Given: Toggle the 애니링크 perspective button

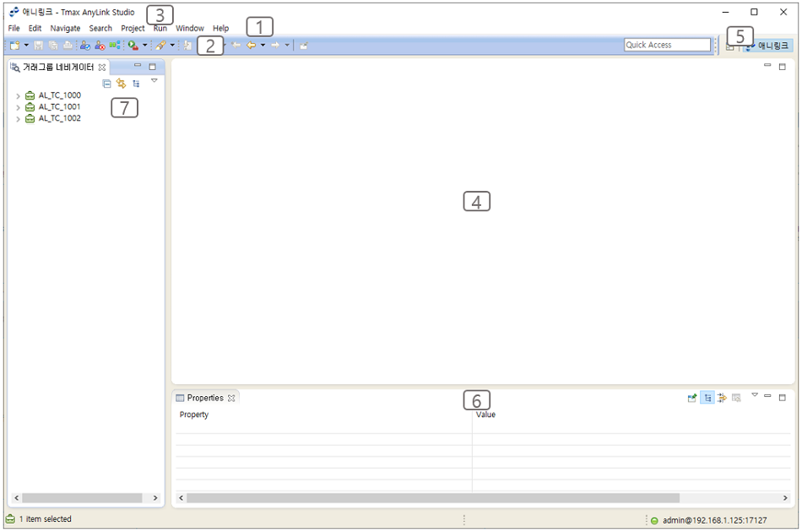Looking at the screenshot, I should click(x=773, y=46).
